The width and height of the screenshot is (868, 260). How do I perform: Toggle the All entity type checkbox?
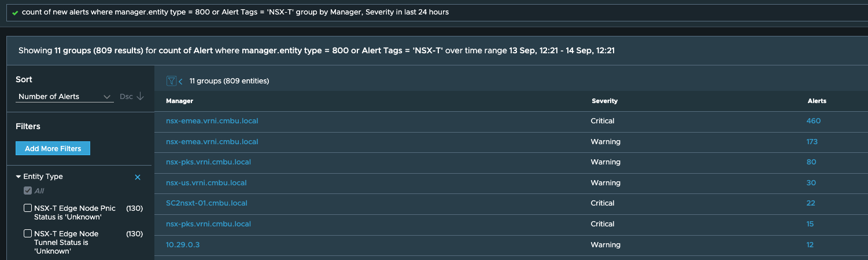click(x=28, y=191)
